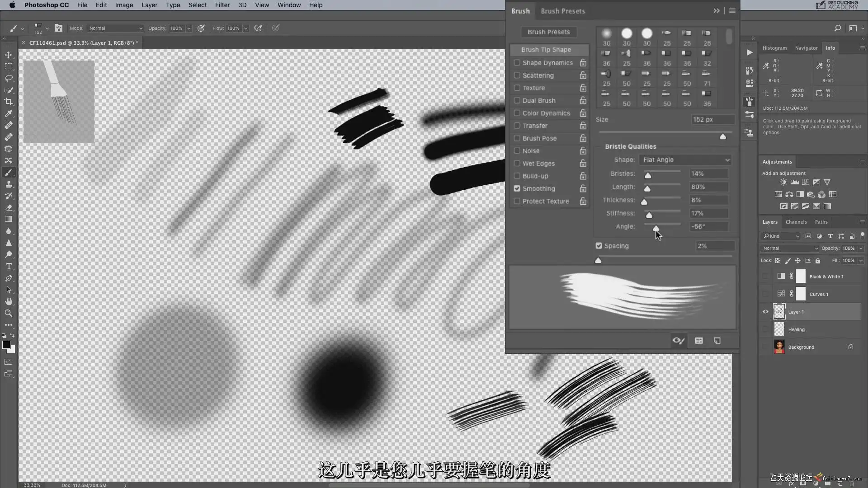Hide Layer 1 using eye icon
The image size is (868, 488).
765,312
